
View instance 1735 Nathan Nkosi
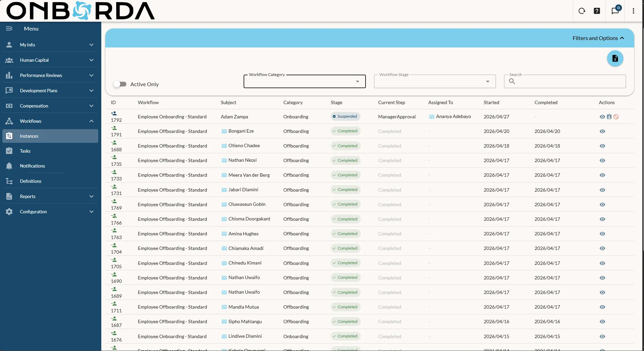coord(602,160)
